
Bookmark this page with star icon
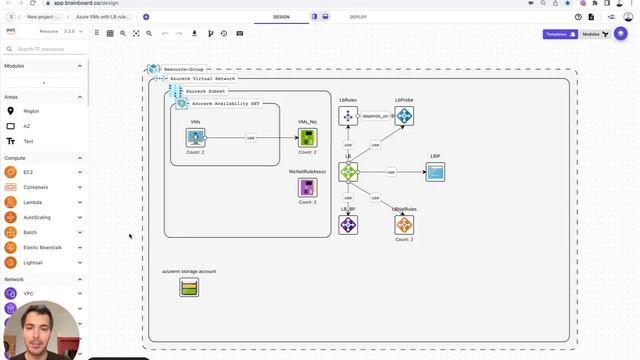[x=567, y=3]
